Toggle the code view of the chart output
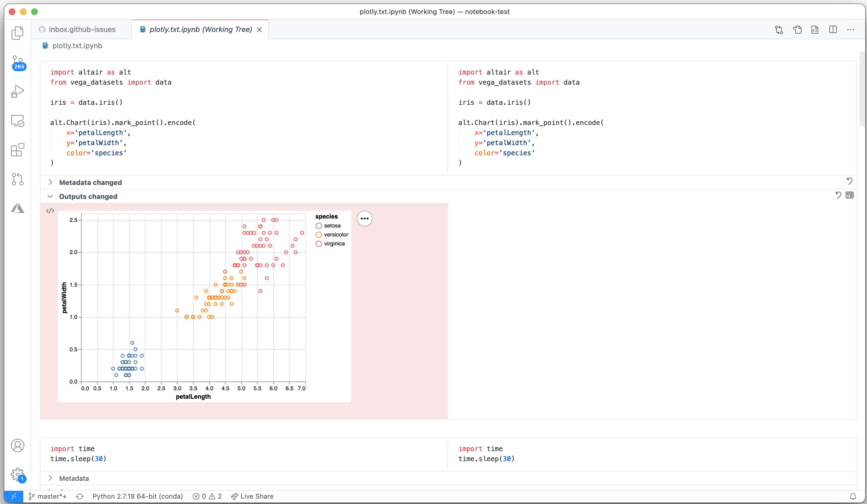 click(x=50, y=211)
